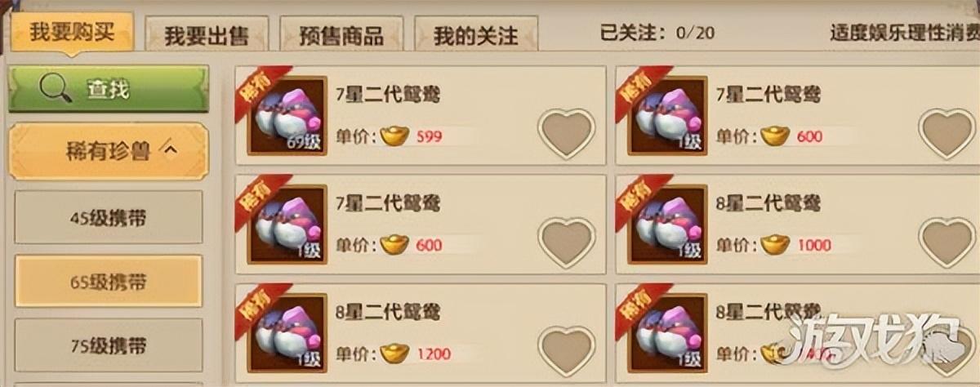Open the 我的关注 tab
980x387 pixels.
[475, 36]
